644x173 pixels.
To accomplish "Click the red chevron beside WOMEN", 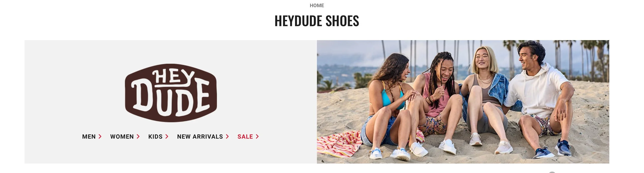I will pos(138,136).
